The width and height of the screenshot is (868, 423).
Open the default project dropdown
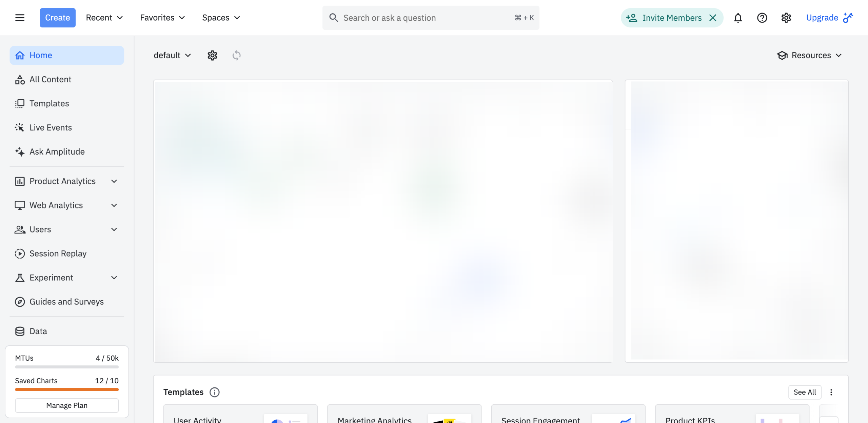pos(172,55)
